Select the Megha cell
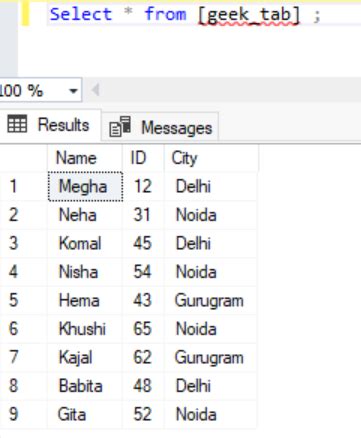The image size is (361, 438). click(x=85, y=186)
